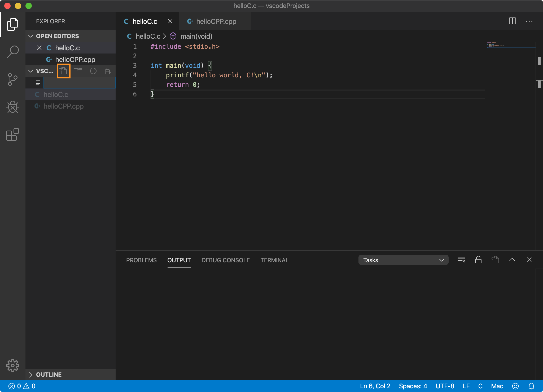Click UTF-8 encoding in status bar
Viewport: 543px width, 392px height.
pos(445,386)
